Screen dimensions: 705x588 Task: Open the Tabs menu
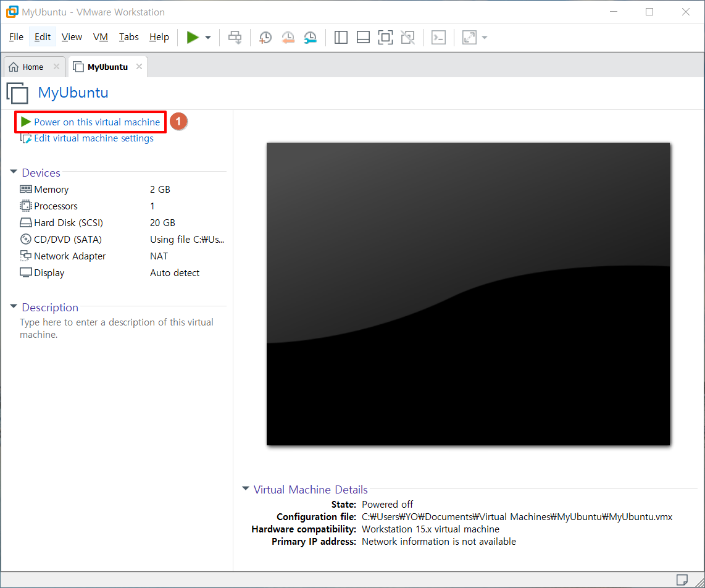[x=128, y=37]
